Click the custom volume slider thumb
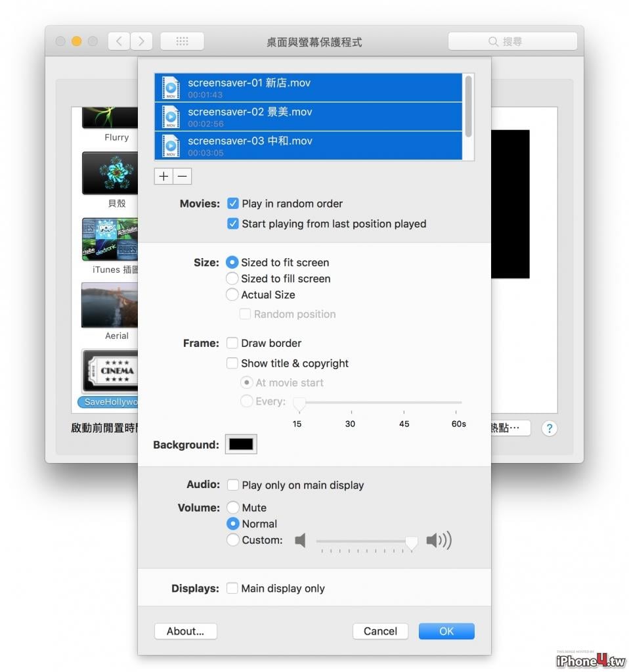Viewport: 629px width, 672px height. (411, 543)
